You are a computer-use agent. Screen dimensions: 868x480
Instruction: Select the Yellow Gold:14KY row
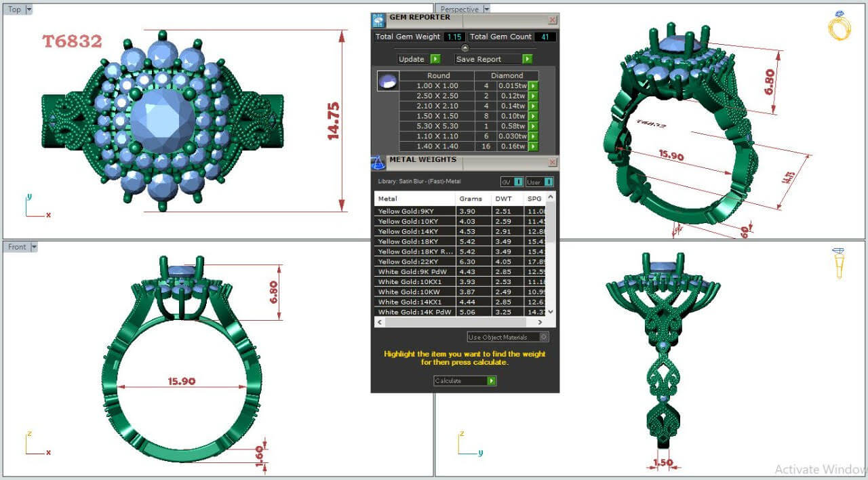coord(414,231)
